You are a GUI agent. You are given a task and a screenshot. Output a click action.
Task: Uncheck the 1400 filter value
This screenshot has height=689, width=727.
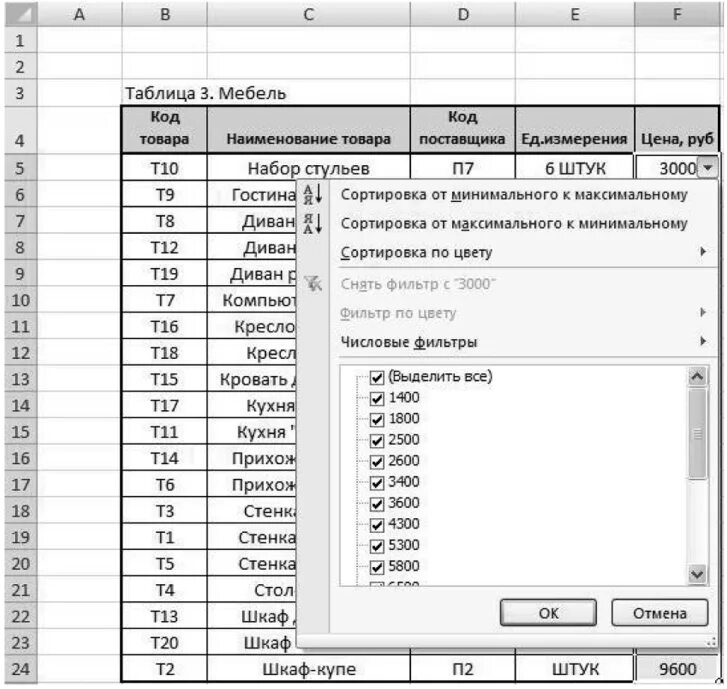click(377, 399)
